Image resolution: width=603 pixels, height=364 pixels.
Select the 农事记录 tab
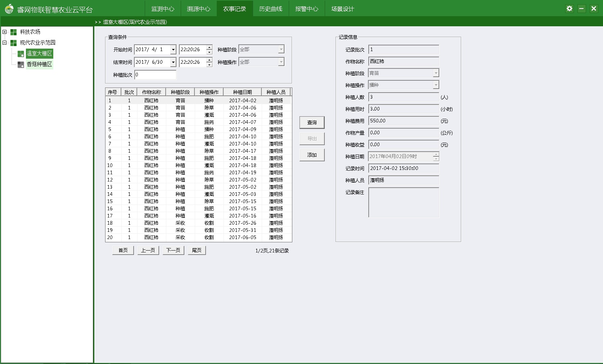point(235,9)
